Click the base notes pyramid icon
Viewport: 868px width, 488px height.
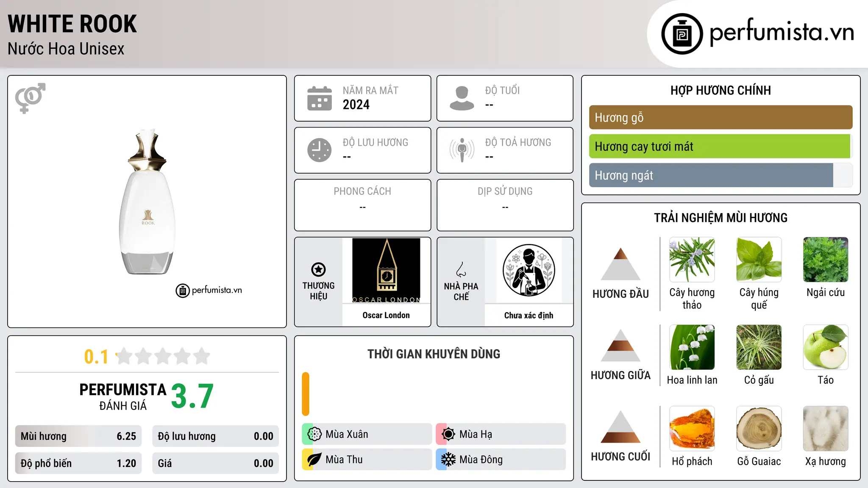tap(620, 427)
